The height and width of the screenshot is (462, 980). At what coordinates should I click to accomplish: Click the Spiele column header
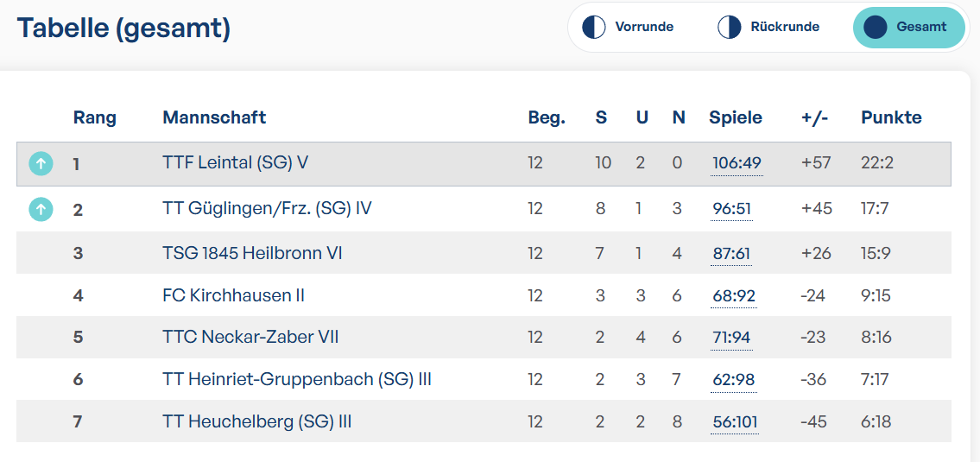click(736, 117)
